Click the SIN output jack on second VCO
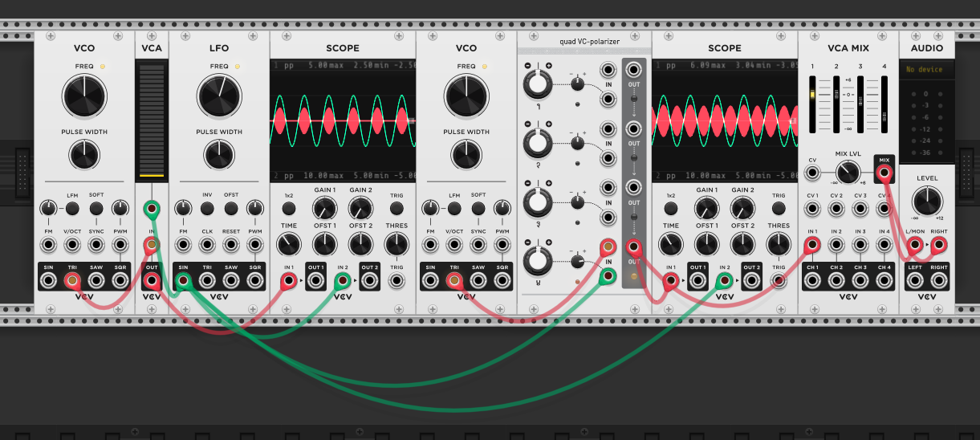Screen dimensions: 980x440 pos(430,281)
